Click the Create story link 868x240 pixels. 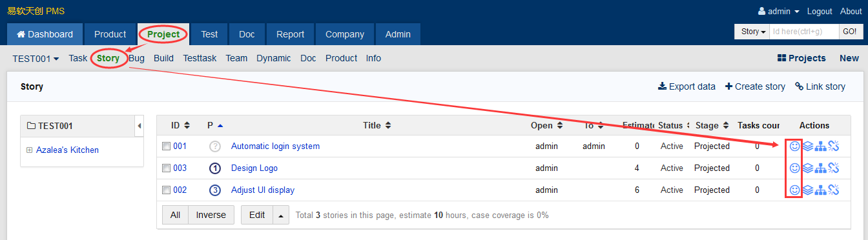(755, 86)
